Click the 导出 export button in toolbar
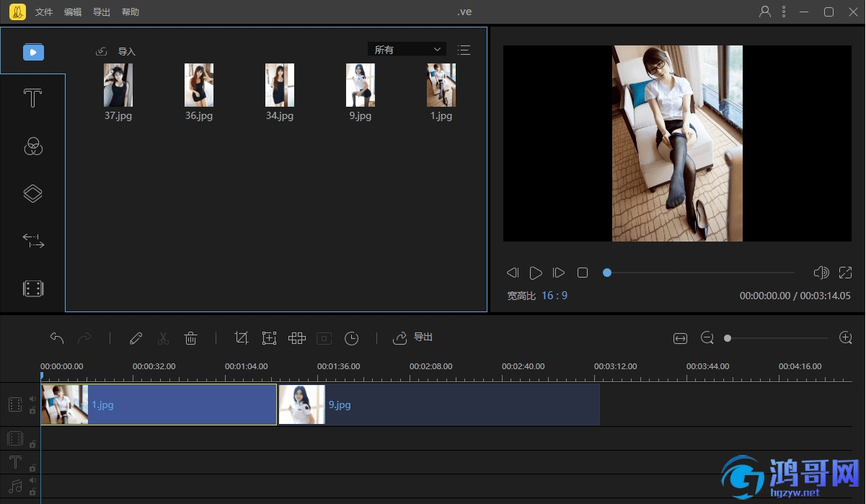This screenshot has height=504, width=866. (412, 337)
